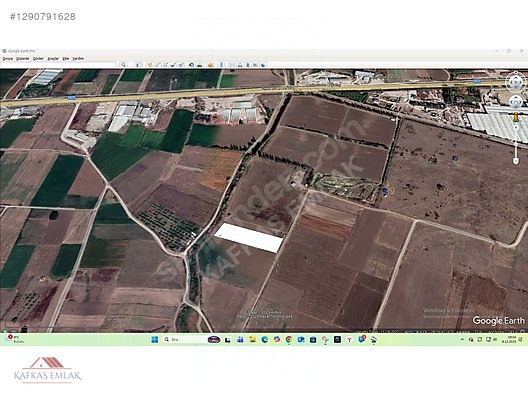Click the zoom in button above slider
This screenshot has width=528, height=396.
point(516,128)
